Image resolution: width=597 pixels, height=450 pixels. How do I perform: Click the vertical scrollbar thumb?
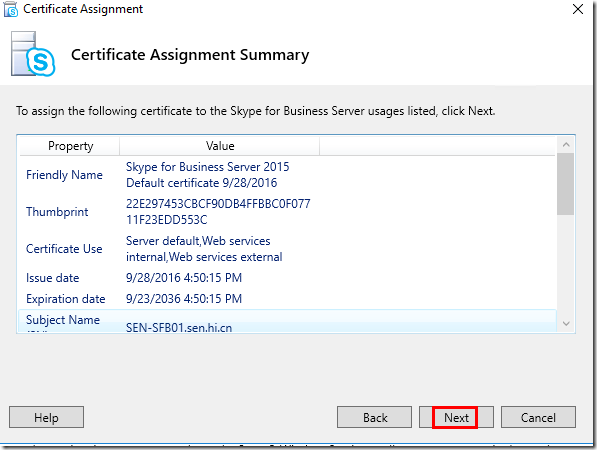(x=565, y=184)
